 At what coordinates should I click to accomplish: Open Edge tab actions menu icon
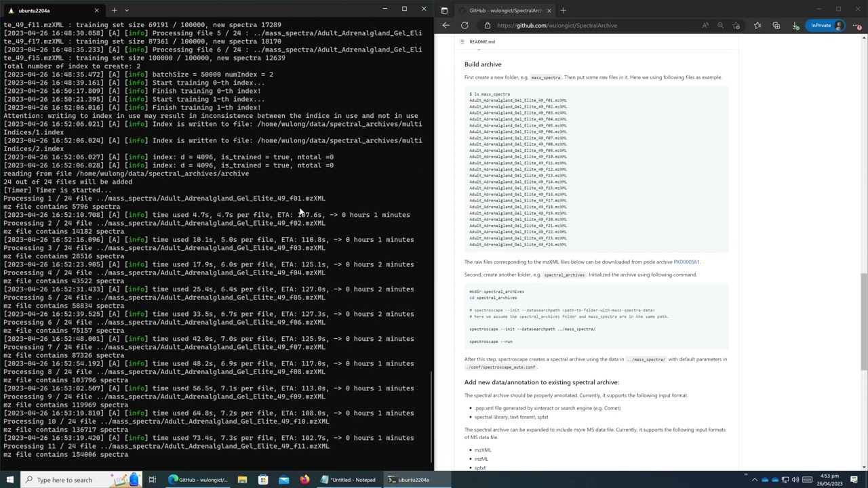(444, 10)
